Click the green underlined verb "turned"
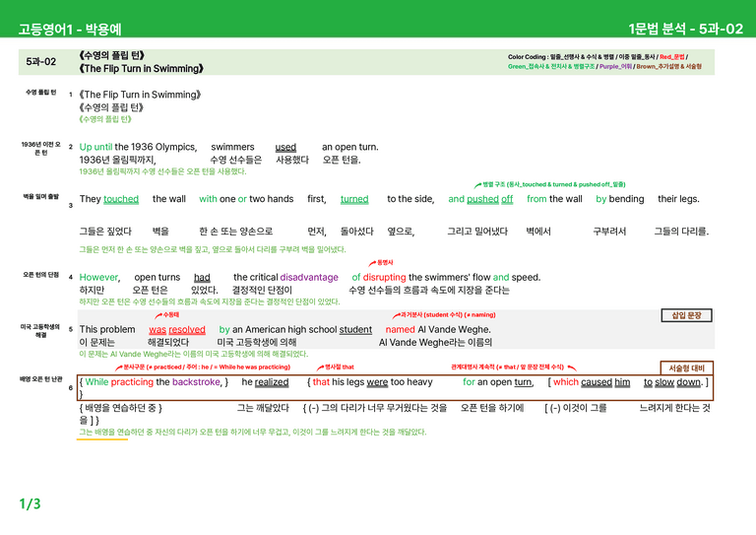The width and height of the screenshot is (756, 535). point(354,199)
